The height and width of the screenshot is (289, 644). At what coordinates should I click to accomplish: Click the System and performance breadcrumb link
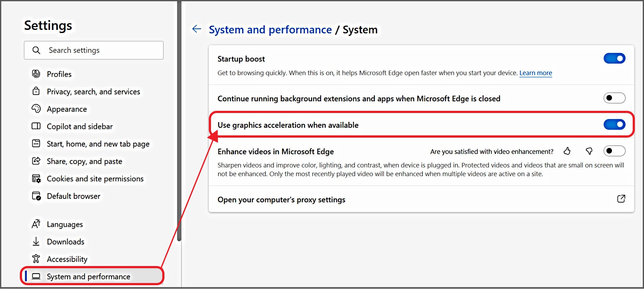[x=270, y=30]
